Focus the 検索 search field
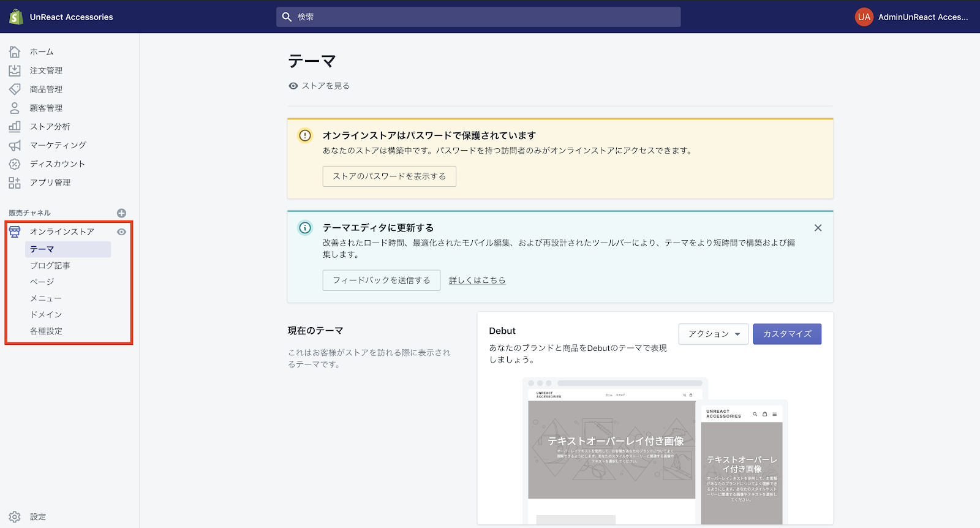This screenshot has width=980, height=528. pos(478,17)
